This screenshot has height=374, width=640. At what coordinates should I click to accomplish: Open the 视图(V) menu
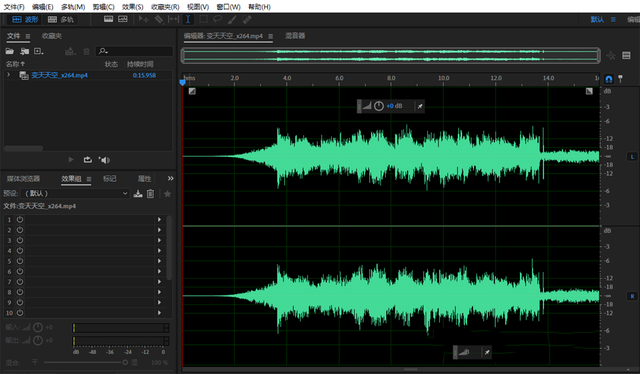198,7
